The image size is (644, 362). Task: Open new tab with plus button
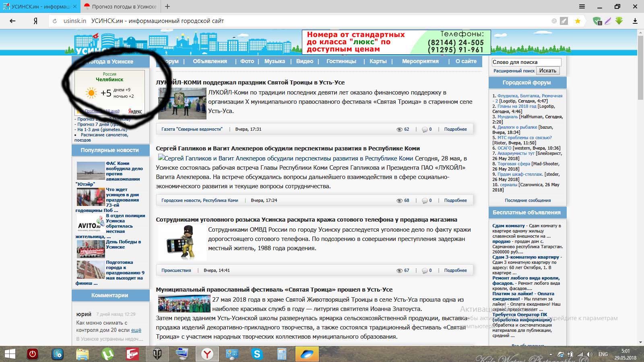pyautogui.click(x=167, y=6)
